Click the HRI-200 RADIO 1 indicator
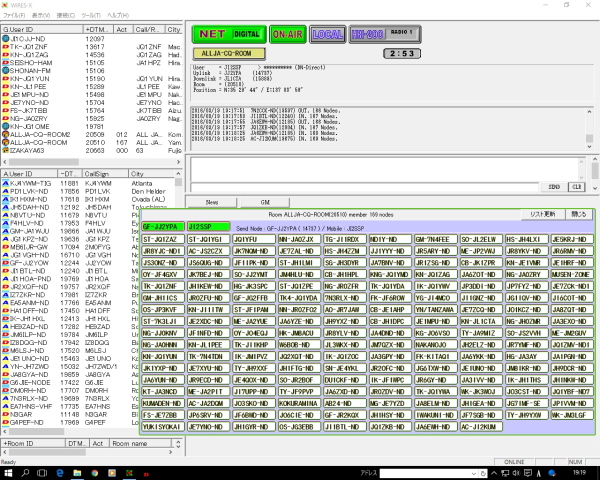 (x=385, y=34)
